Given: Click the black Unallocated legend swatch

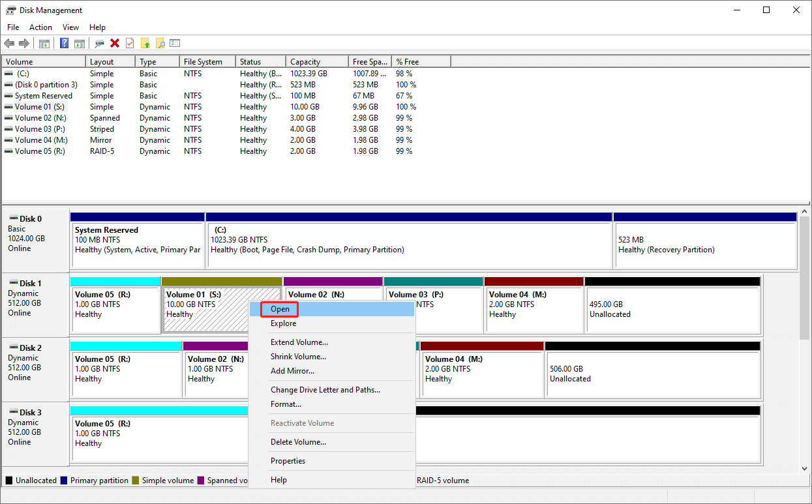Looking at the screenshot, I should (9, 481).
